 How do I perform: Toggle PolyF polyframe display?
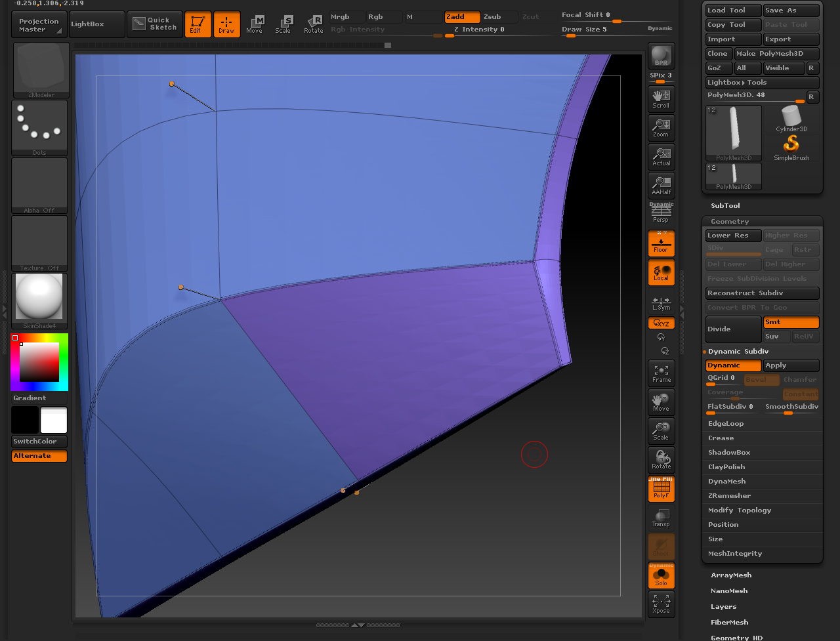[661, 489]
